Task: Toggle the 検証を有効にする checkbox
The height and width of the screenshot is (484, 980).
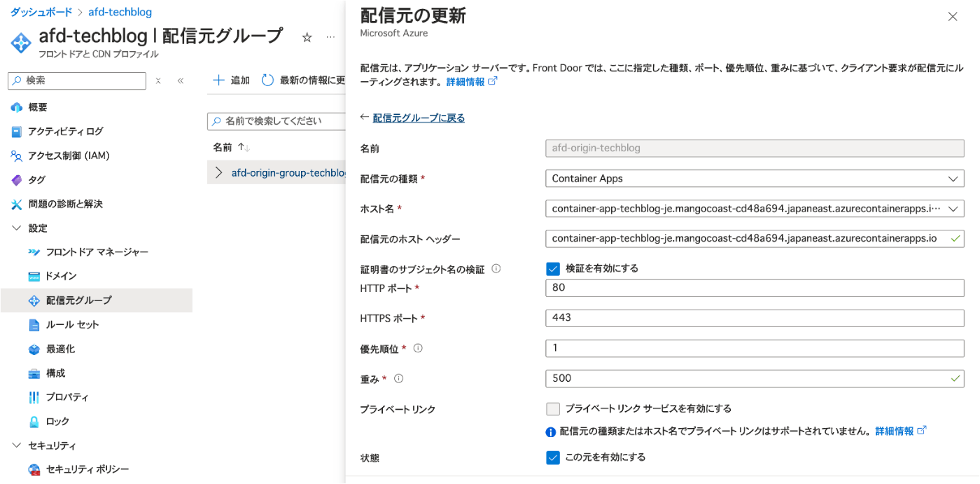Action: (553, 268)
